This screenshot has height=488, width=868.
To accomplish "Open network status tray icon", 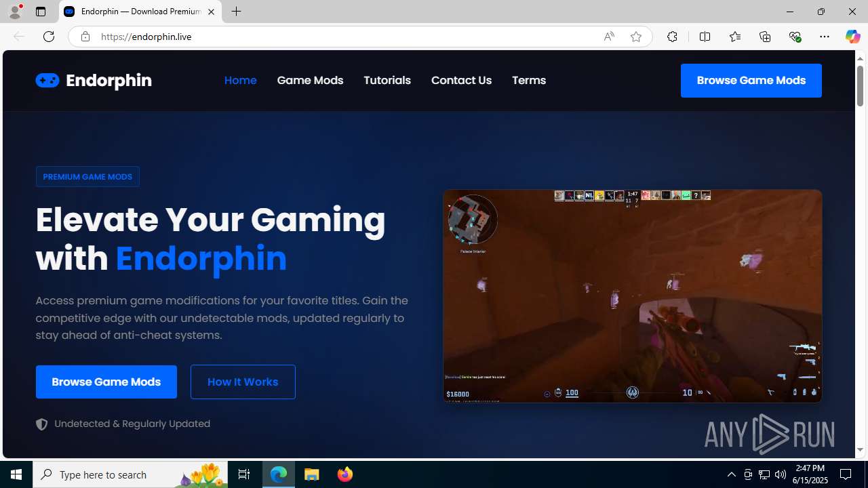I will coord(764,474).
